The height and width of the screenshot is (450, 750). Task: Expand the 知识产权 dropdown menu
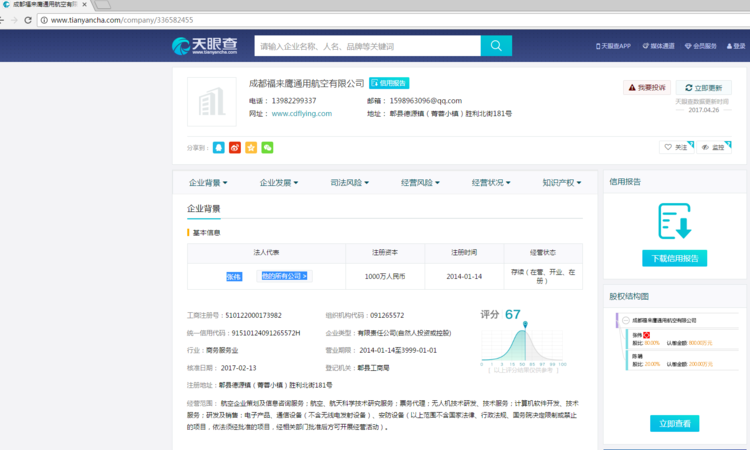562,183
